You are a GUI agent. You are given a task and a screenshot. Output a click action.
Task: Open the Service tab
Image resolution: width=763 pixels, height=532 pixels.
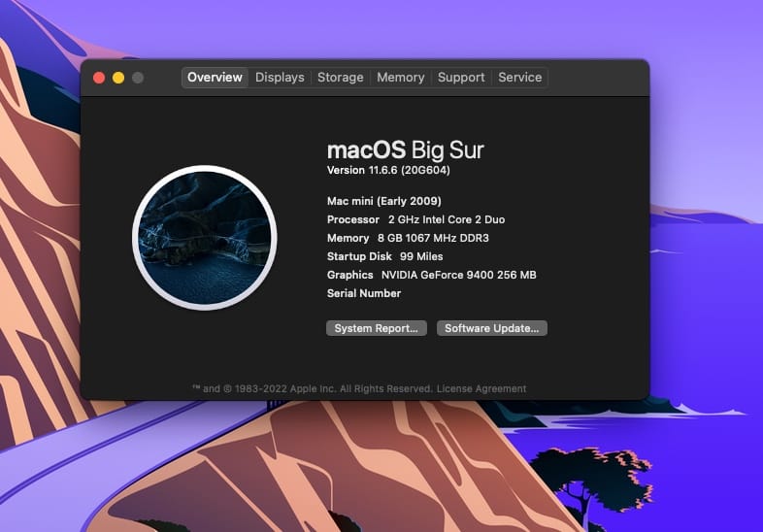519,78
